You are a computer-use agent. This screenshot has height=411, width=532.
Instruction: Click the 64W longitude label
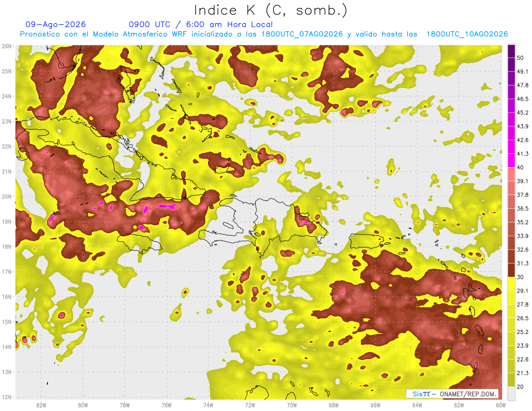417,405
